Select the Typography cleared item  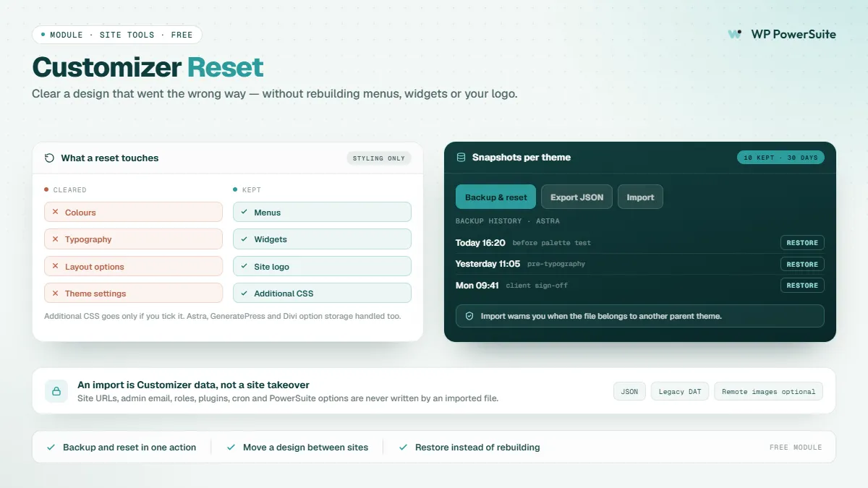[133, 239]
